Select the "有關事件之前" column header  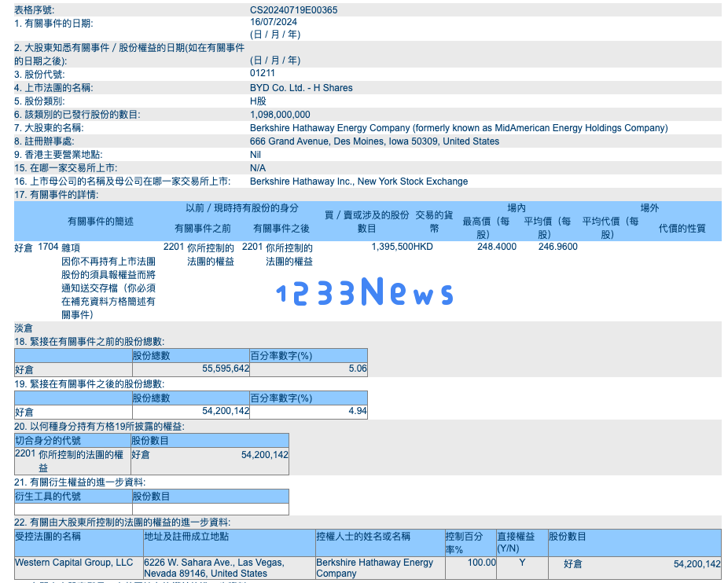point(202,229)
